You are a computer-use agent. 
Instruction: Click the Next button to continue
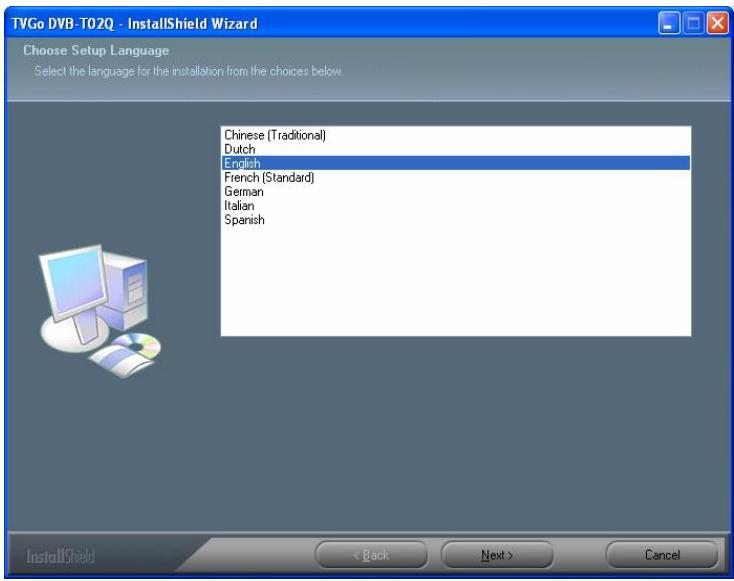497,555
